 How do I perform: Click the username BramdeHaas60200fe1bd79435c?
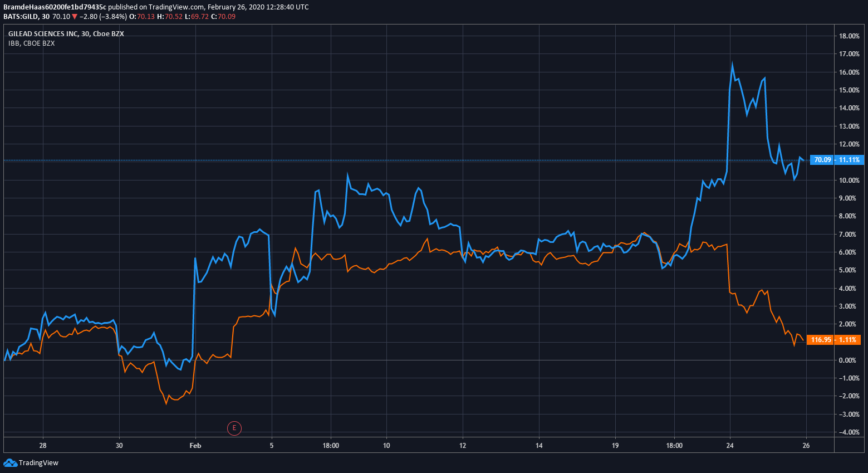tap(55, 7)
